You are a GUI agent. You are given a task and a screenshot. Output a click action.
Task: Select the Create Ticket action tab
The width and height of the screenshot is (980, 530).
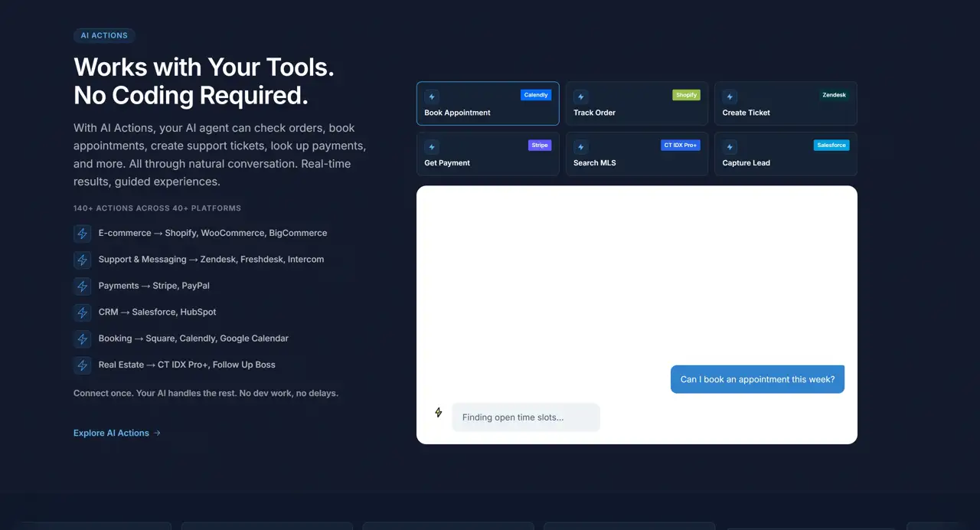tap(786, 103)
